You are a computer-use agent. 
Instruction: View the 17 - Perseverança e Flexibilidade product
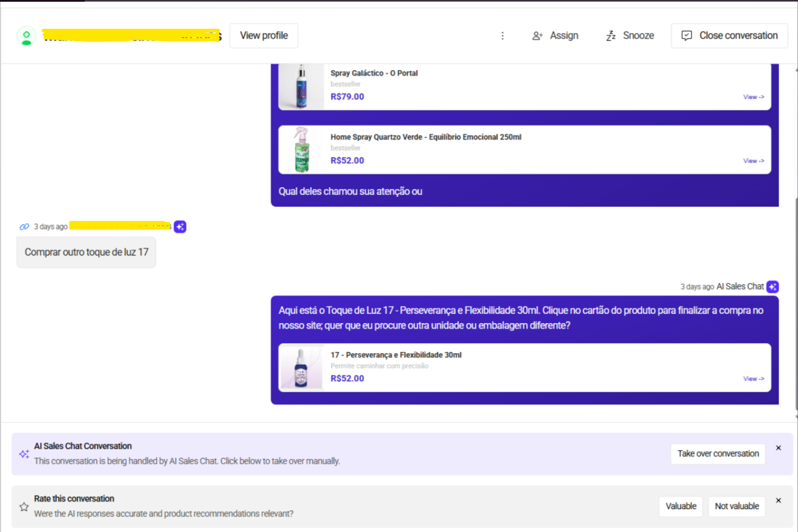coord(753,379)
